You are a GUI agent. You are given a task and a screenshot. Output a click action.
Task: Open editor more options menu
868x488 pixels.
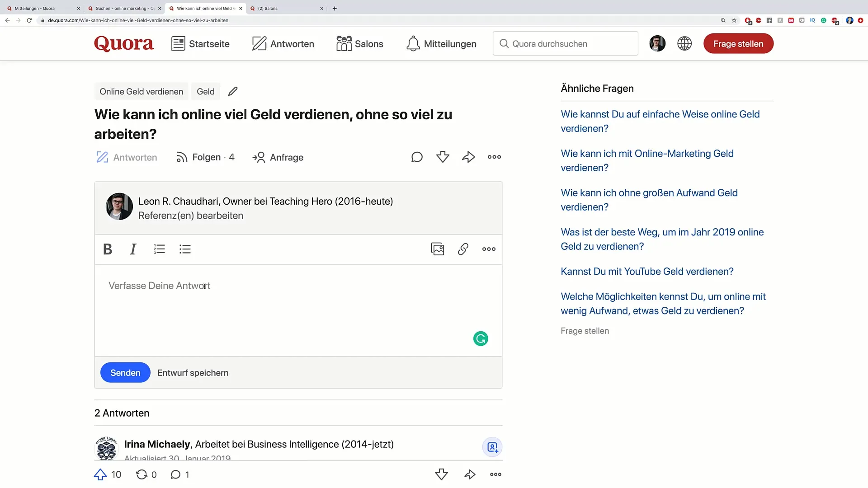489,249
